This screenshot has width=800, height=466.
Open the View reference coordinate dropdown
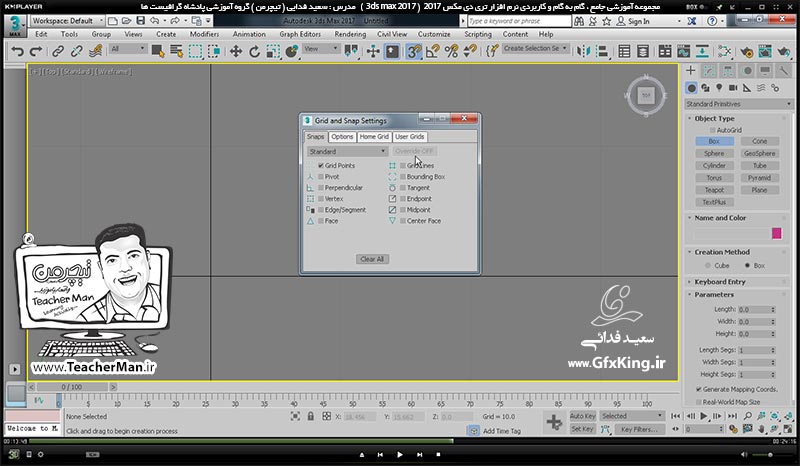(321, 48)
